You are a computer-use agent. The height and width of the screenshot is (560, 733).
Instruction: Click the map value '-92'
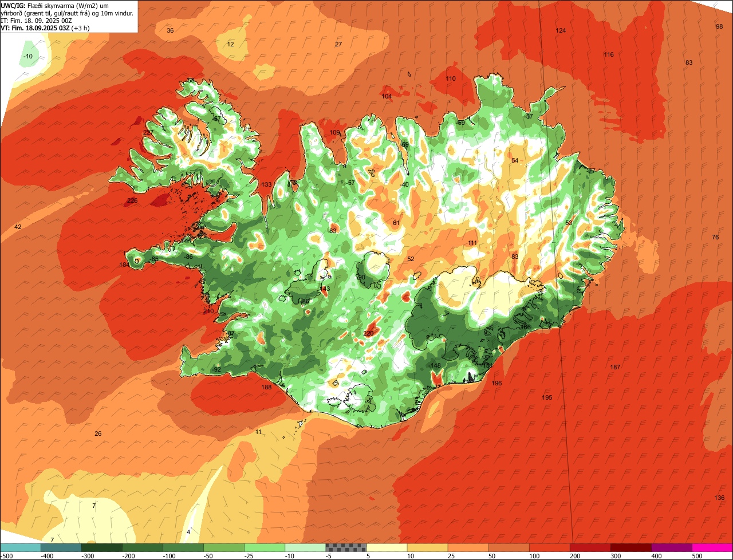pos(216,369)
